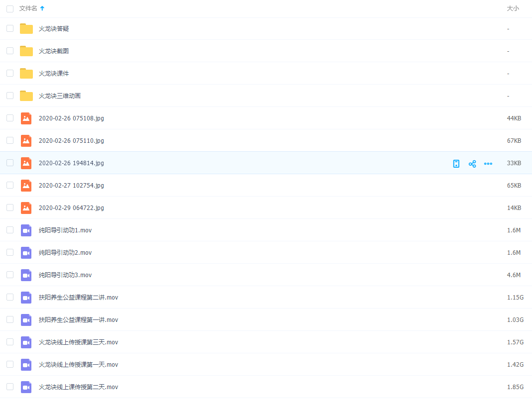Select checkbox for 纯阳导引动功3.mov
This screenshot has width=532, height=415.
pyautogui.click(x=10, y=275)
